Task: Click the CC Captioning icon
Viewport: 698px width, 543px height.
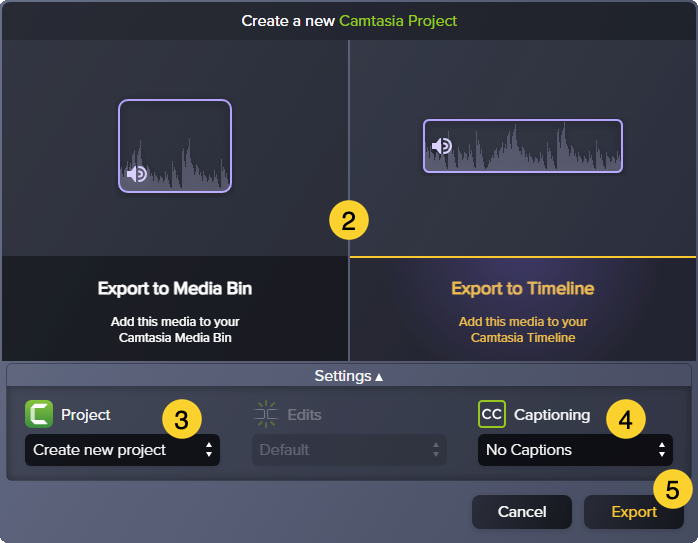Action: [491, 414]
